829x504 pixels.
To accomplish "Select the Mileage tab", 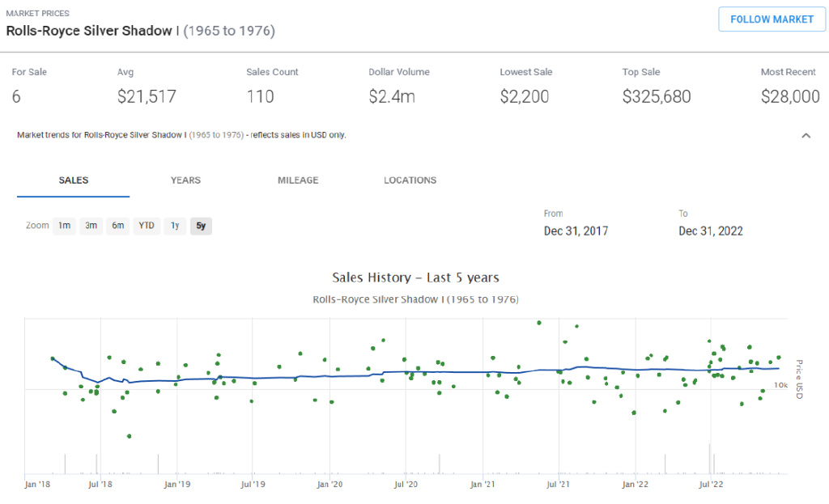I will click(298, 180).
